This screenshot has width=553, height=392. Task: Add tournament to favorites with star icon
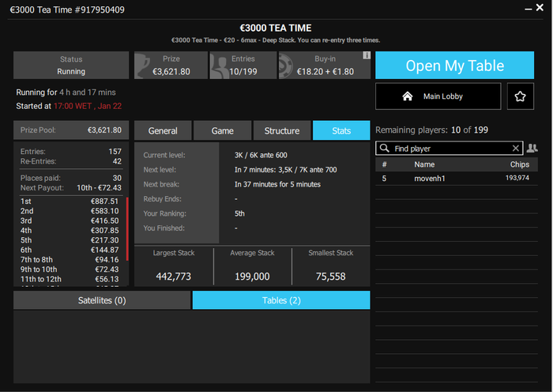pos(520,96)
